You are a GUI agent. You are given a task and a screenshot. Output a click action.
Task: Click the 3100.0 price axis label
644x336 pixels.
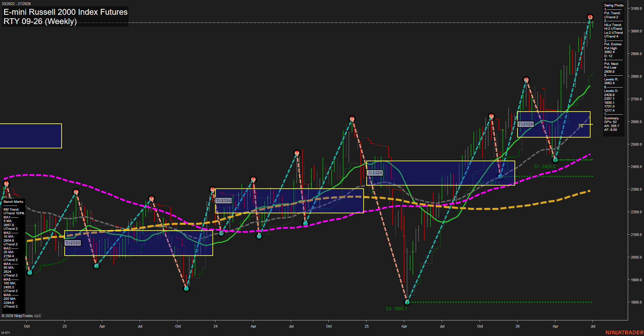[636, 8]
